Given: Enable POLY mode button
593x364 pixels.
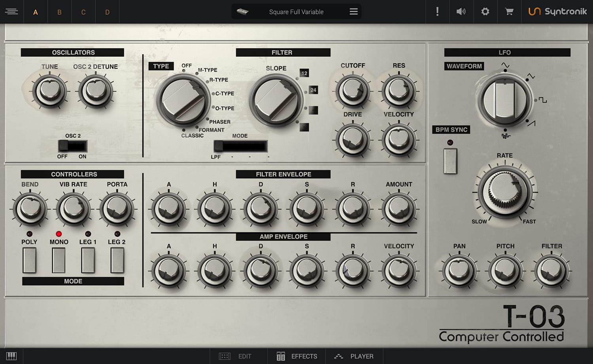Looking at the screenshot, I should (x=29, y=260).
